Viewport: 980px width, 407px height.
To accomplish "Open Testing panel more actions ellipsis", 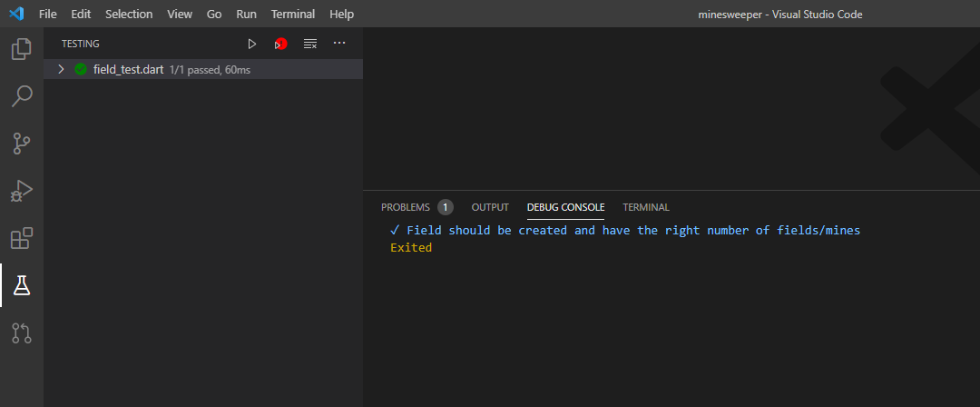I will [339, 44].
